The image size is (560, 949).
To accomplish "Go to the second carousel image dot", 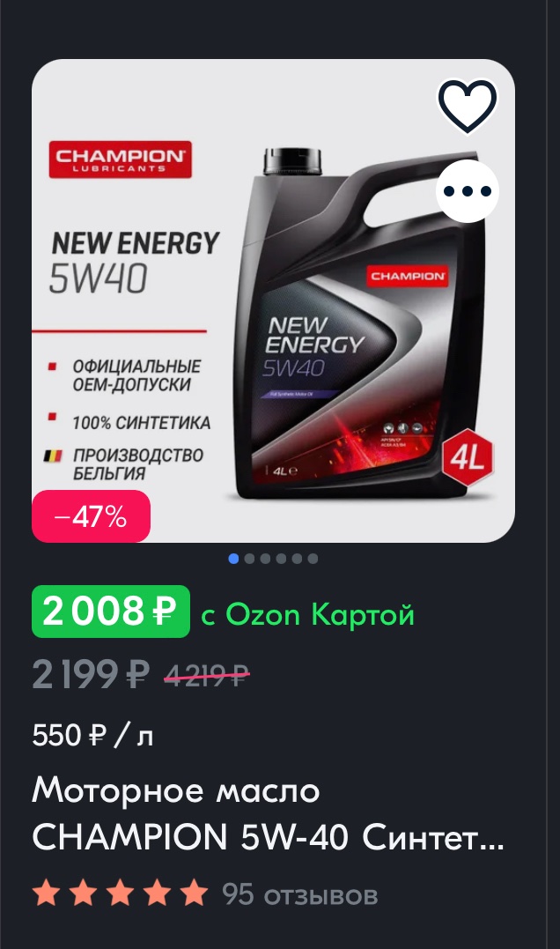I will tap(249, 559).
